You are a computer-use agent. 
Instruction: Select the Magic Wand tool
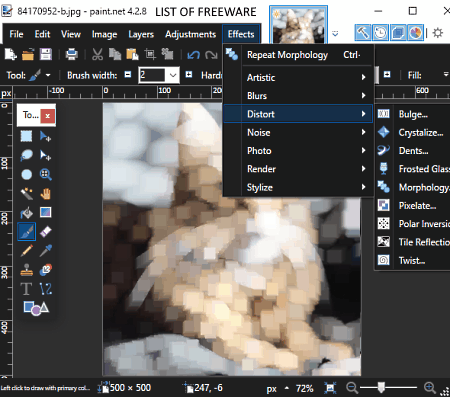point(26,193)
